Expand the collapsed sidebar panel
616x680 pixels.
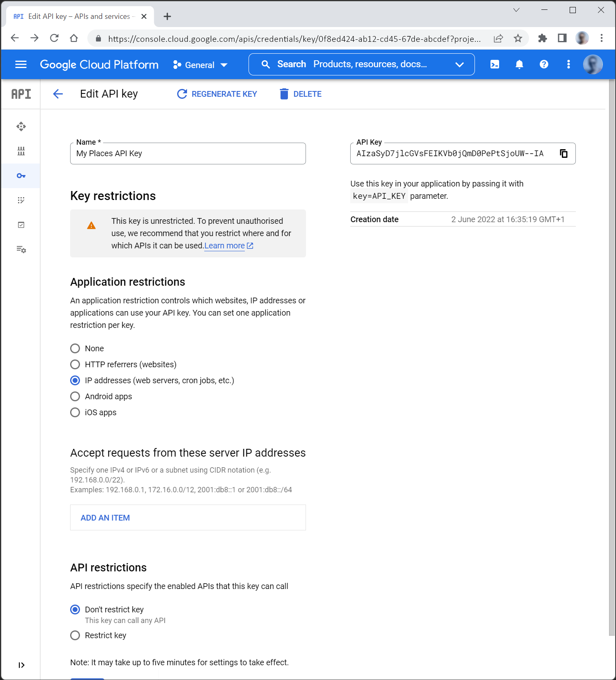pyautogui.click(x=21, y=665)
